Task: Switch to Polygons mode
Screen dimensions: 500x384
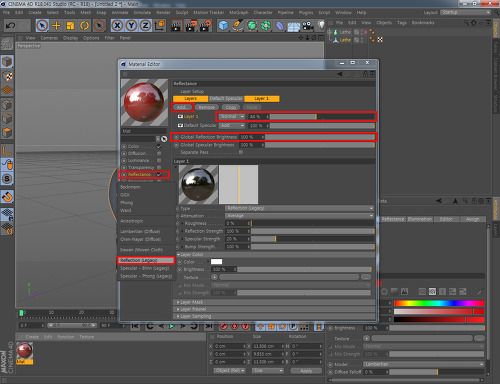Action: (x=7, y=132)
